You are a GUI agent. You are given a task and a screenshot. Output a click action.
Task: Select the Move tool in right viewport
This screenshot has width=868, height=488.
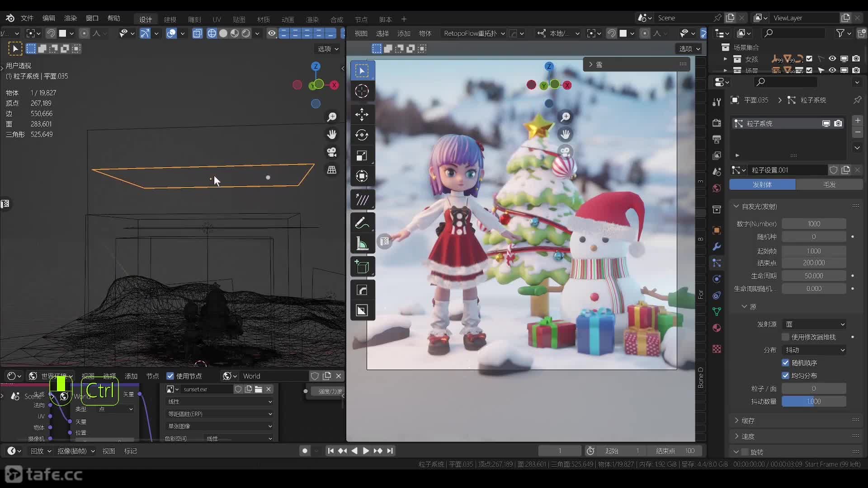point(362,114)
